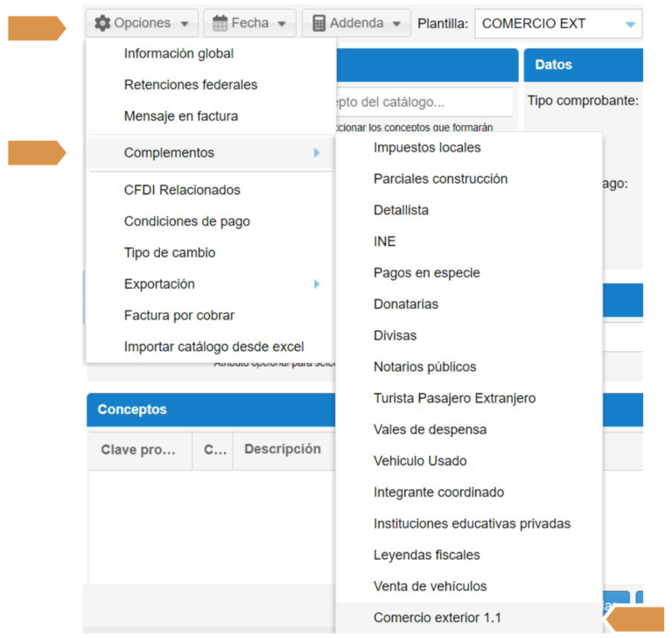672x638 pixels.
Task: Select Información global from menu
Action: (178, 53)
